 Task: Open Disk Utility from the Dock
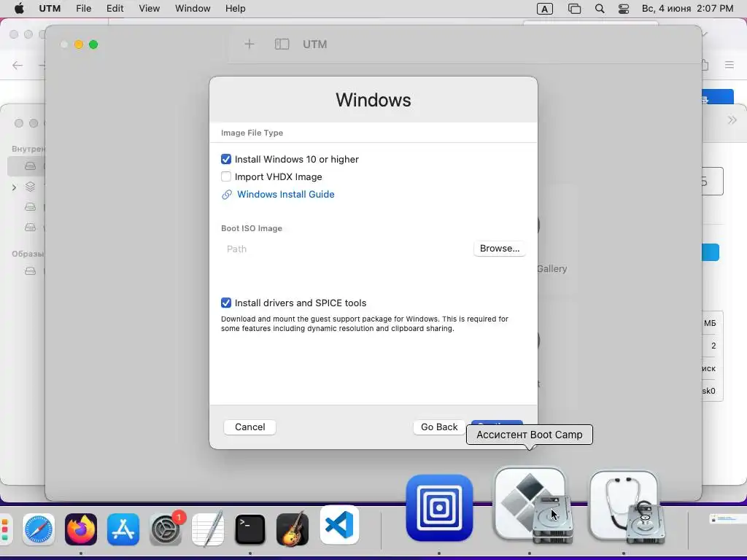point(626,507)
